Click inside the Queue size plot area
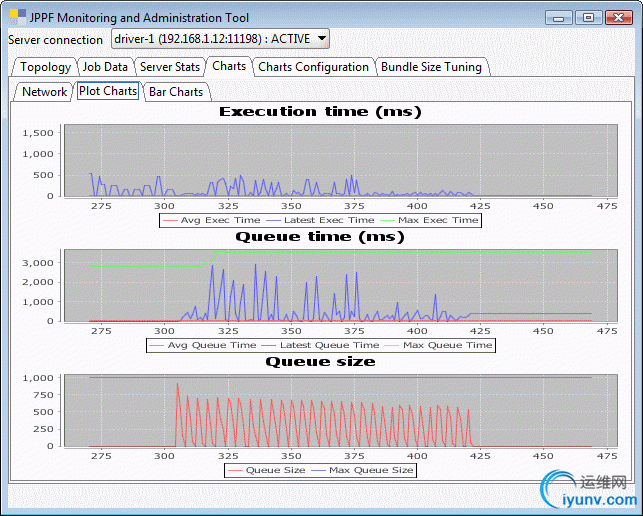643x516 pixels. point(341,411)
